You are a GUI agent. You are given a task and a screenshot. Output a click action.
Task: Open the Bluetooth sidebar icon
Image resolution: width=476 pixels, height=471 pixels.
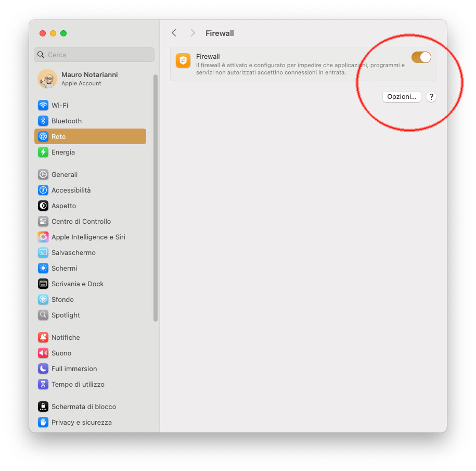43,121
